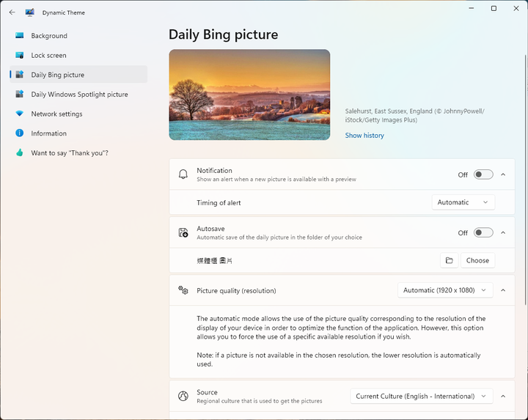Click the Picture quality gears icon
Viewport: 528px width, 420px height.
tap(183, 290)
